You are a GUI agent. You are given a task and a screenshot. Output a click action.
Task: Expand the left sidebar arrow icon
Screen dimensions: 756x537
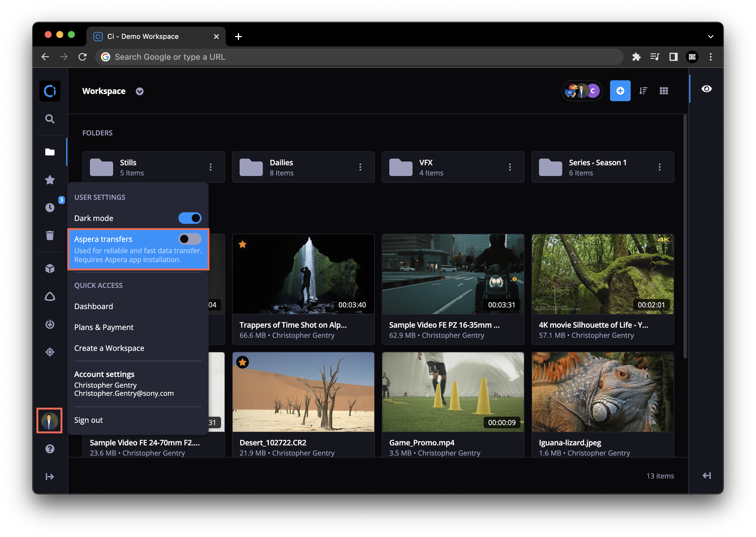[50, 476]
